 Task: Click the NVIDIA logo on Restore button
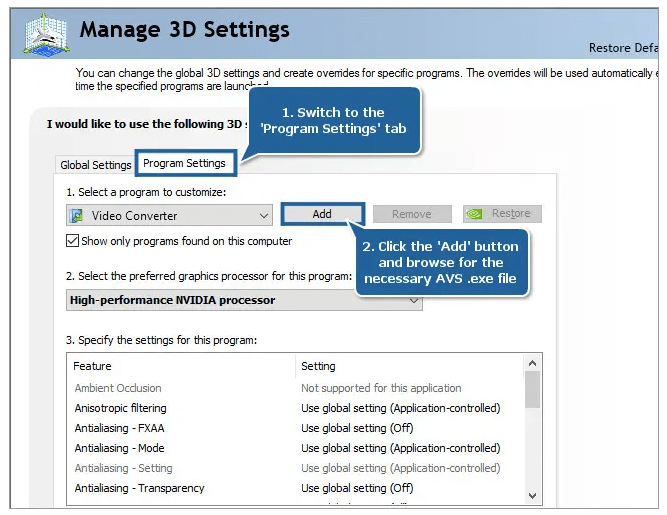[474, 214]
